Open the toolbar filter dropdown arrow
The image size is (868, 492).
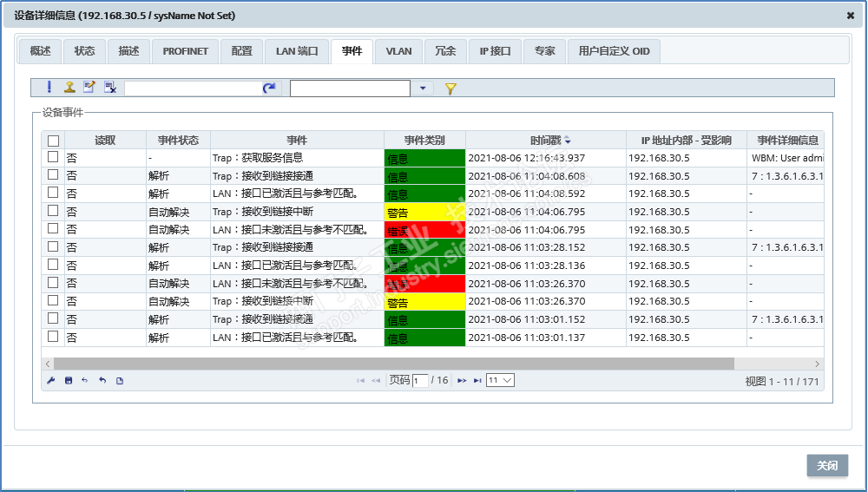[x=423, y=88]
